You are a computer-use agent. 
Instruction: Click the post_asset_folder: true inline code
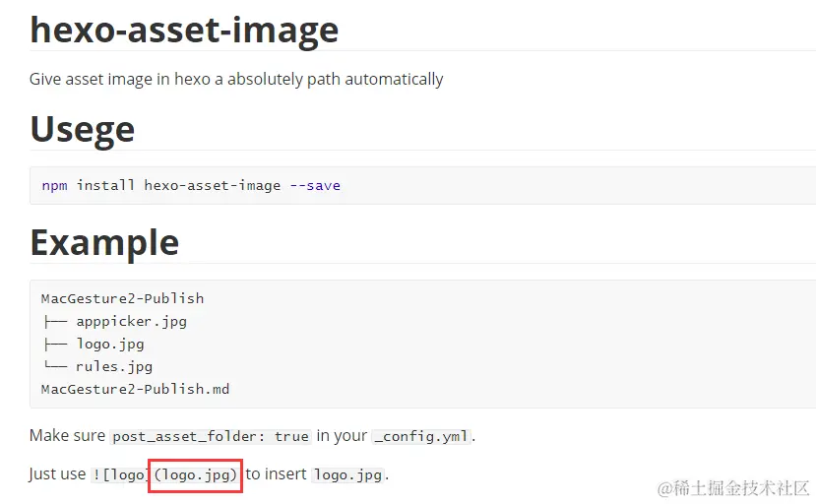coord(211,436)
